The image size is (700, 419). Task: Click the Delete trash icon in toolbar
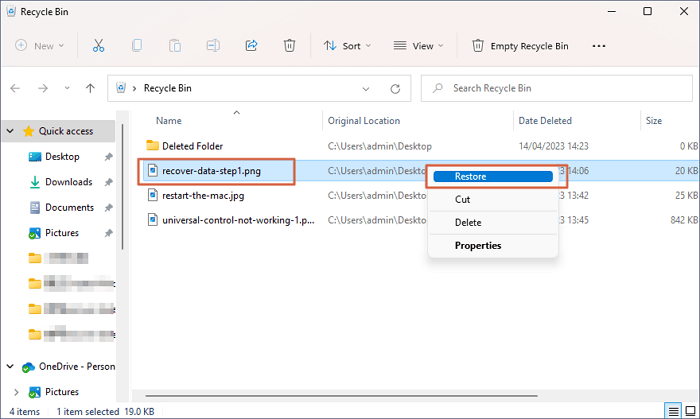[x=289, y=46]
